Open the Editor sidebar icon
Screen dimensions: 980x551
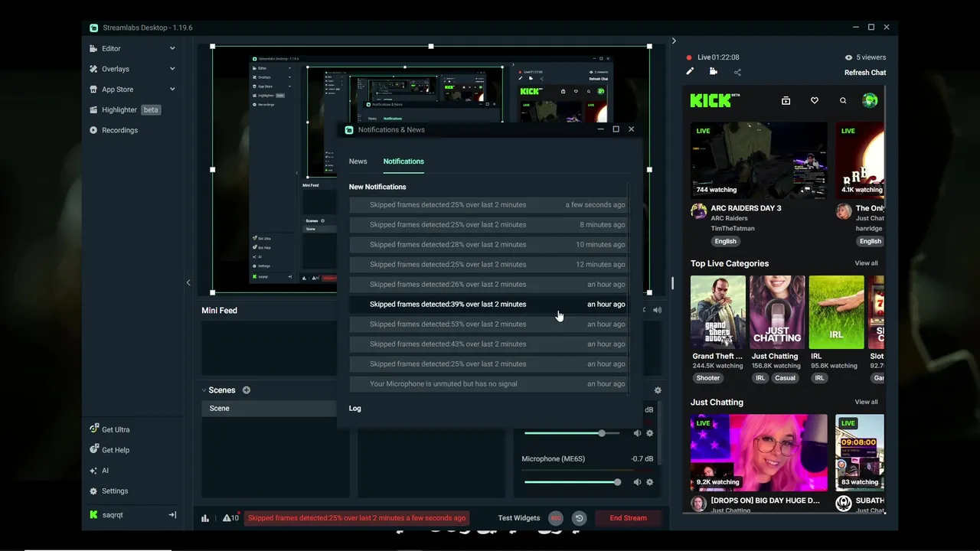tap(93, 48)
